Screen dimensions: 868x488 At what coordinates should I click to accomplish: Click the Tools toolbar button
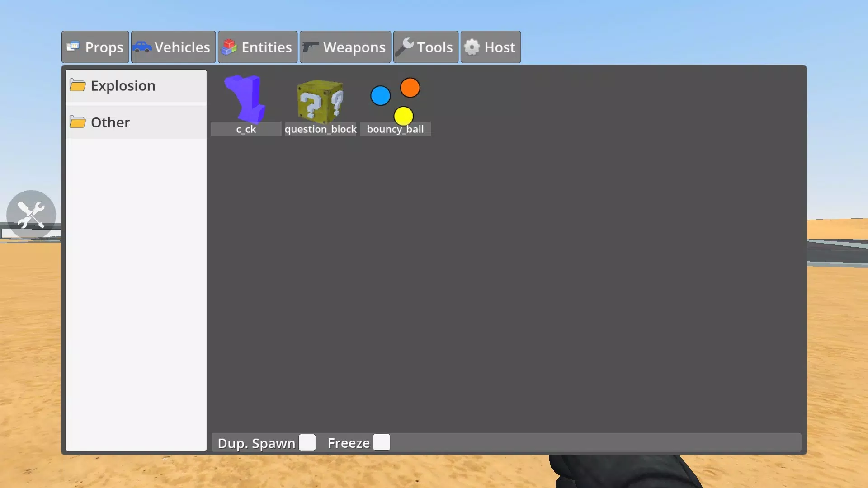(x=426, y=47)
